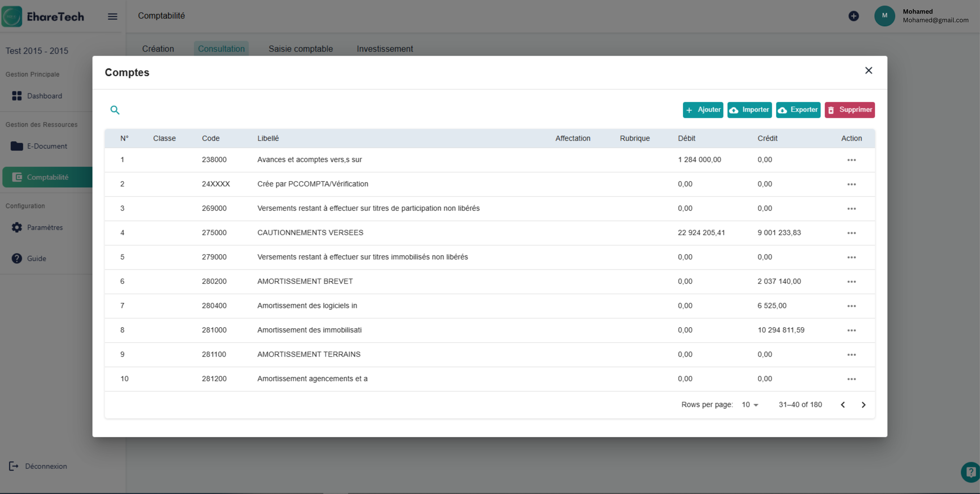Image resolution: width=980 pixels, height=494 pixels.
Task: Click the Importer cloud button
Action: tap(749, 110)
